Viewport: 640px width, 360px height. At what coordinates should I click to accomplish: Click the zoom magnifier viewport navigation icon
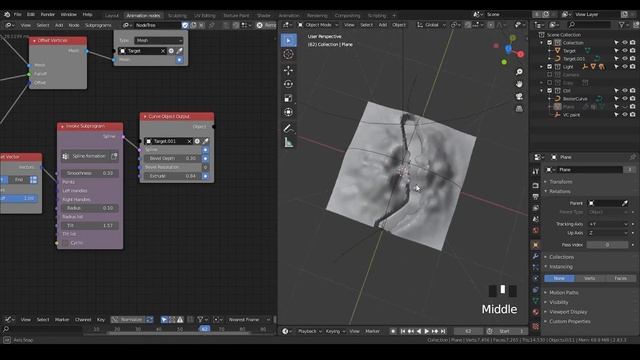tap(519, 72)
